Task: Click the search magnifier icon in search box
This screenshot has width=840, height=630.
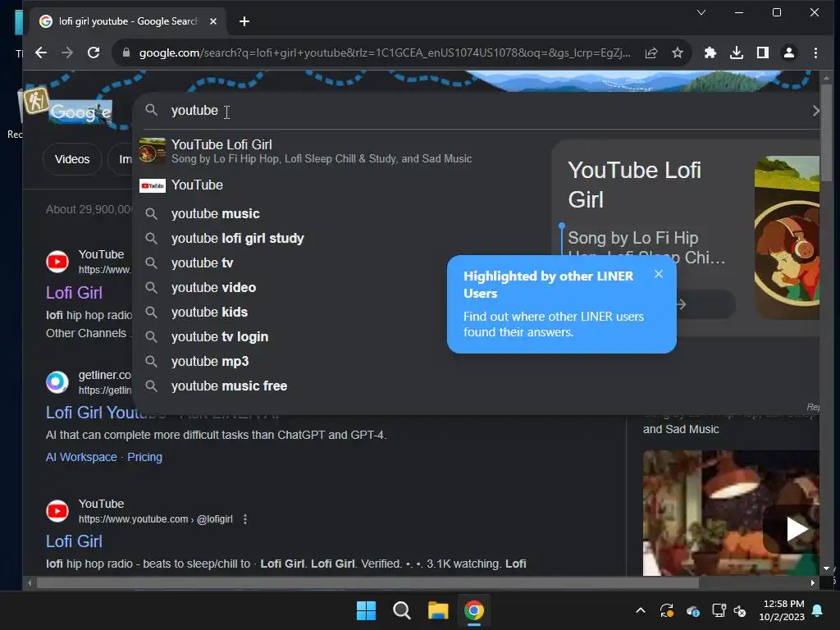Action: [x=152, y=111]
